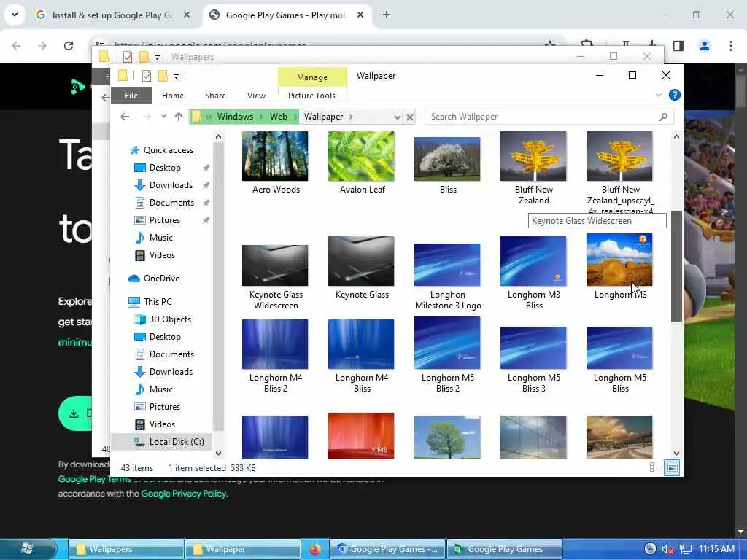This screenshot has width=747, height=560.
Task: Open a new Chrome tab
Action: click(387, 15)
